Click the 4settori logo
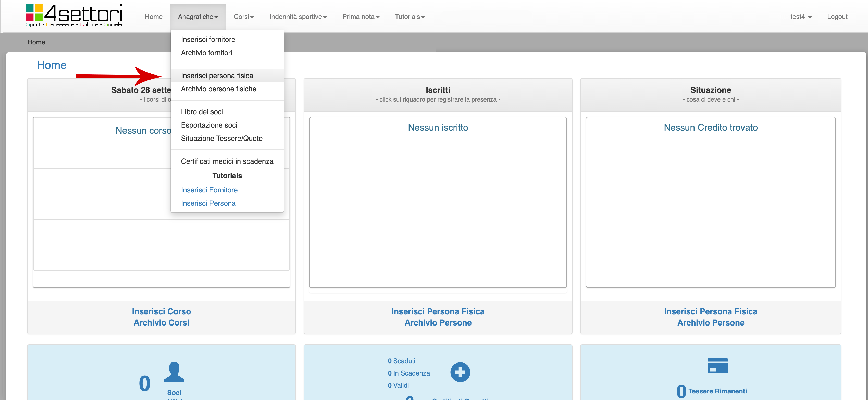Image resolution: width=868 pixels, height=400 pixels. click(x=74, y=16)
